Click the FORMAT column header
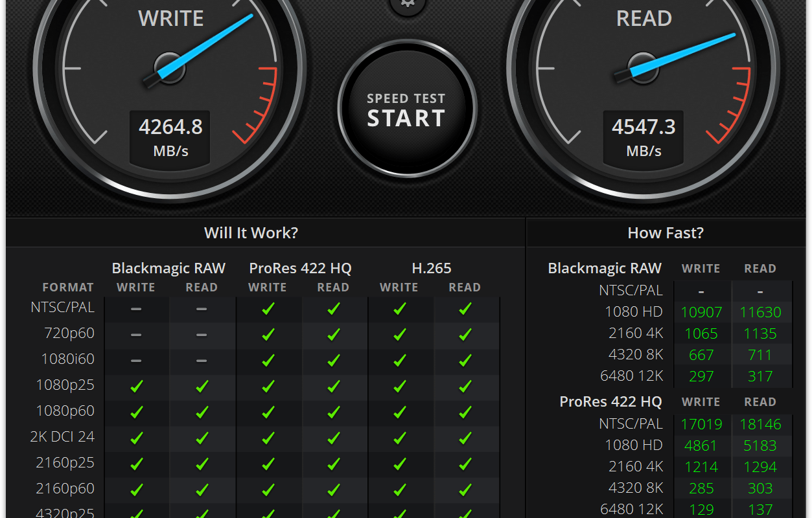The width and height of the screenshot is (812, 518). 68,287
